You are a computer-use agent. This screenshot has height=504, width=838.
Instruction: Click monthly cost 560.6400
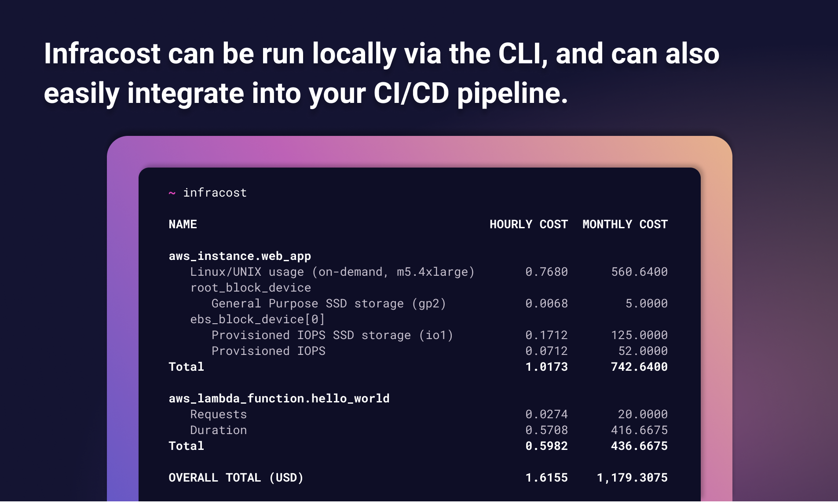640,272
